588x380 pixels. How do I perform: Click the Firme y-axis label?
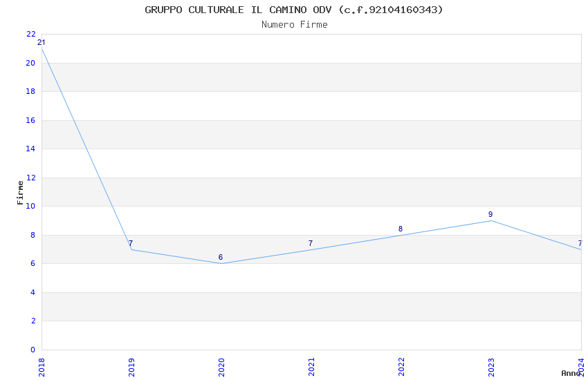pyautogui.click(x=20, y=193)
